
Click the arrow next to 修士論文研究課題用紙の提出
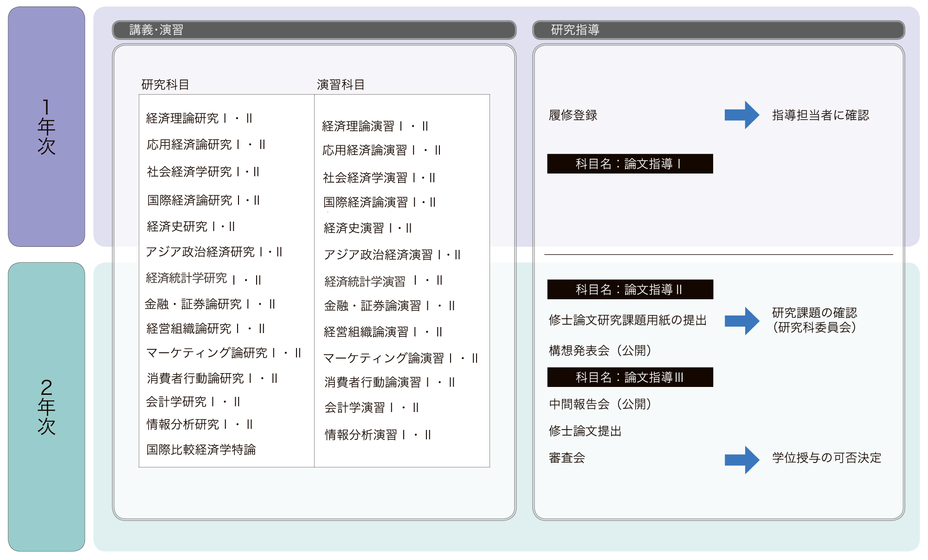(x=741, y=321)
